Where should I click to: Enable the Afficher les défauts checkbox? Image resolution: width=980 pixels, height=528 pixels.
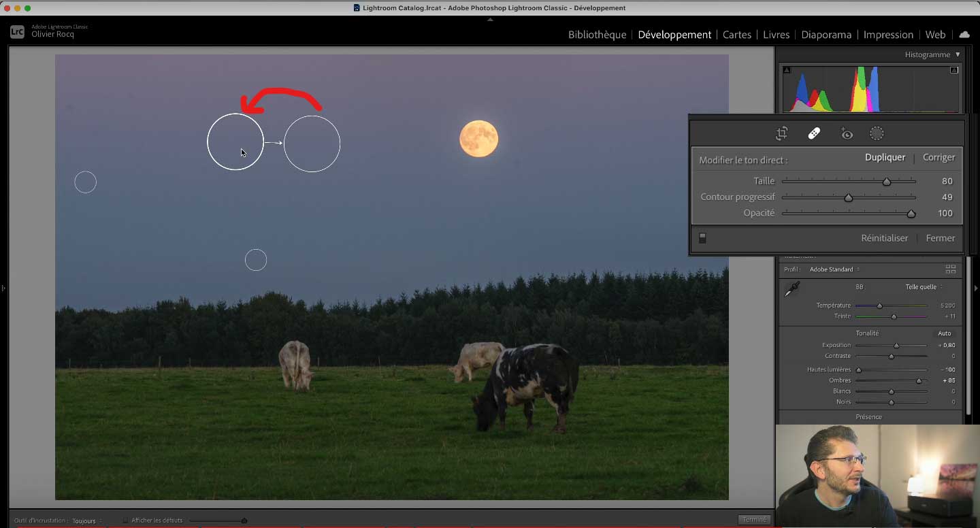(x=125, y=521)
